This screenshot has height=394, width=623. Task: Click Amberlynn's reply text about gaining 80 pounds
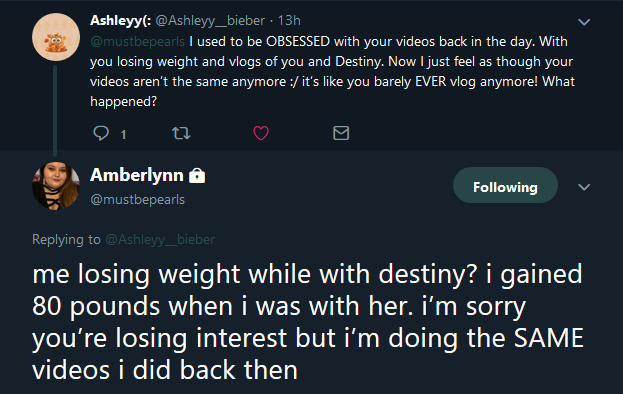click(x=308, y=322)
